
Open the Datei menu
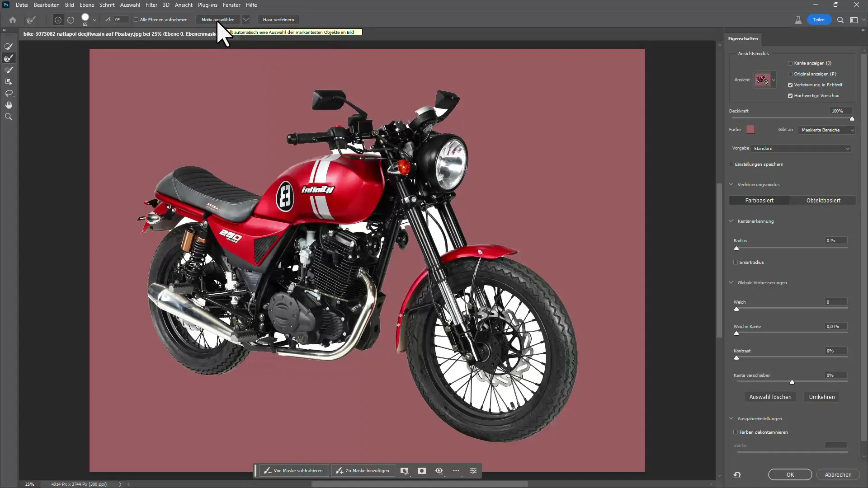pos(22,5)
